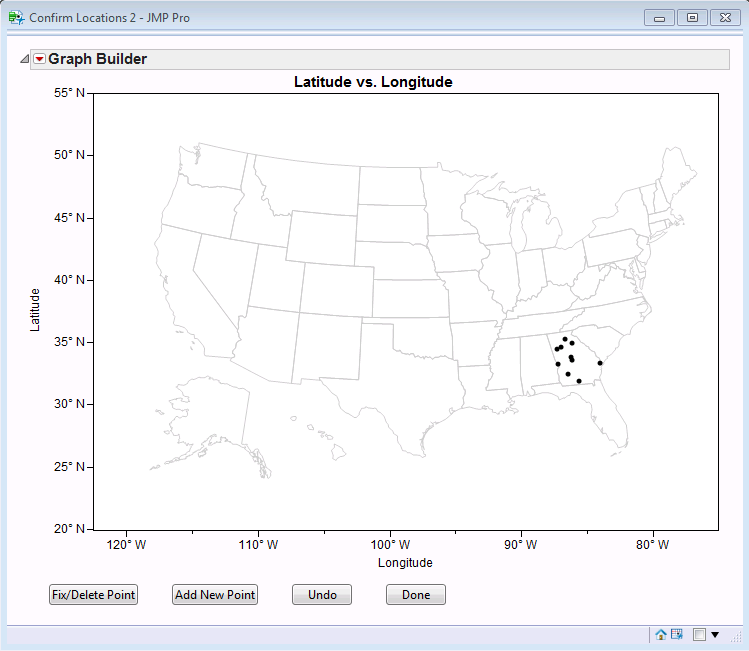Click the 55° N latitude axis tick label
The width and height of the screenshot is (749, 651).
pyautogui.click(x=69, y=93)
